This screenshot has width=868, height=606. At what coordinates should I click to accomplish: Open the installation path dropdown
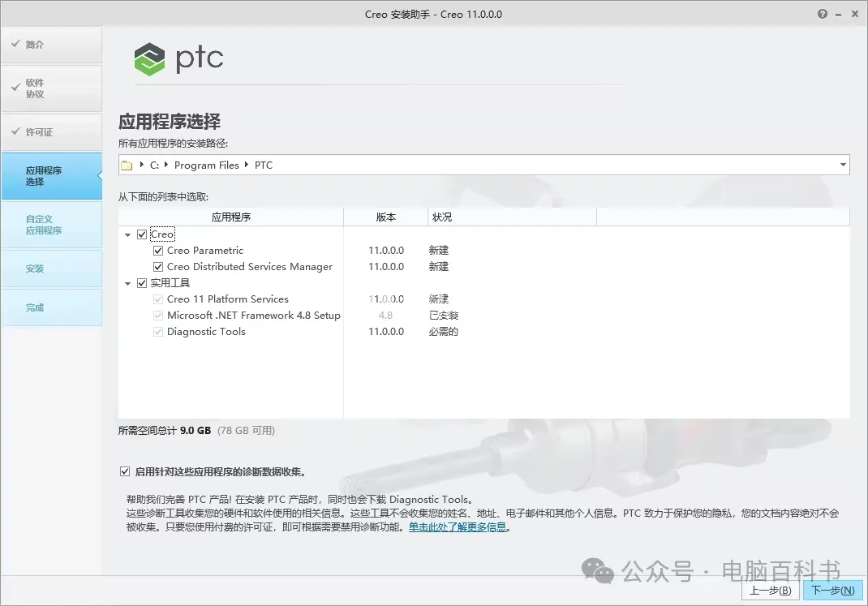[843, 165]
